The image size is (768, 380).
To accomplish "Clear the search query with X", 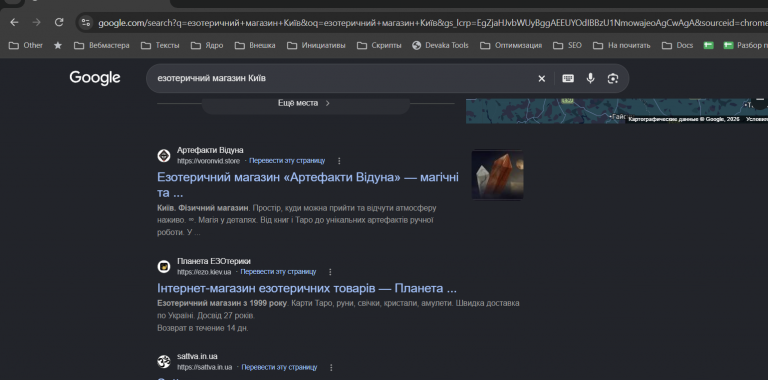I will 542,78.
